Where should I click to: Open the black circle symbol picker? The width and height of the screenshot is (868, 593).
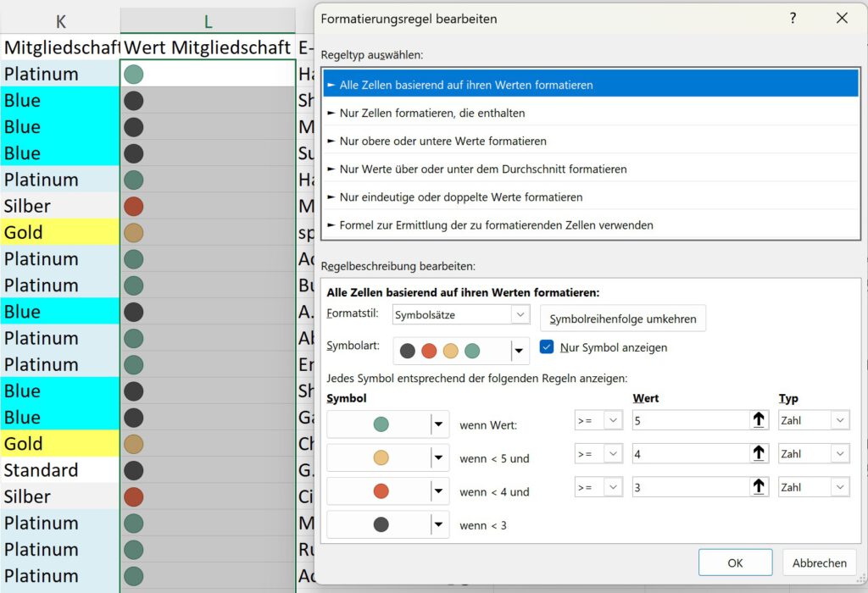tap(438, 524)
